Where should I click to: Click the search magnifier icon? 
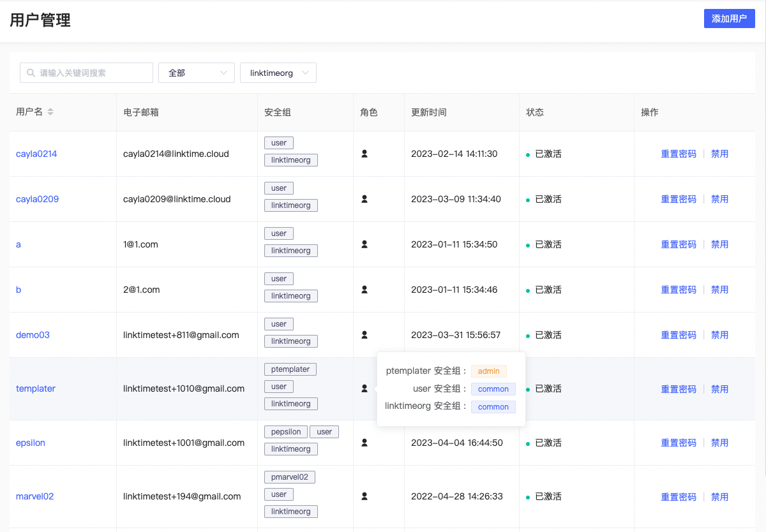point(31,73)
